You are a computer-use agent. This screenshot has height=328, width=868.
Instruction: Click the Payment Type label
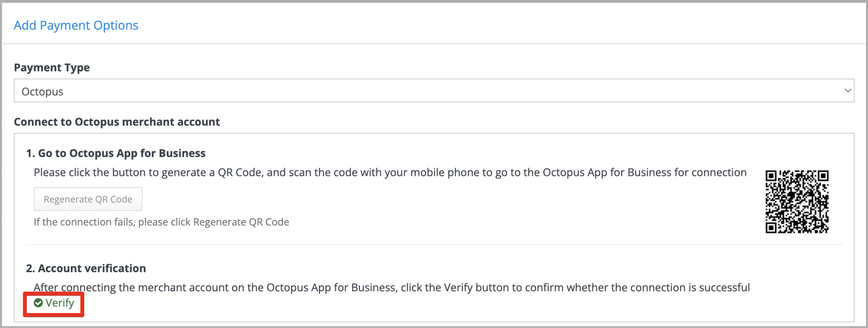coord(51,67)
